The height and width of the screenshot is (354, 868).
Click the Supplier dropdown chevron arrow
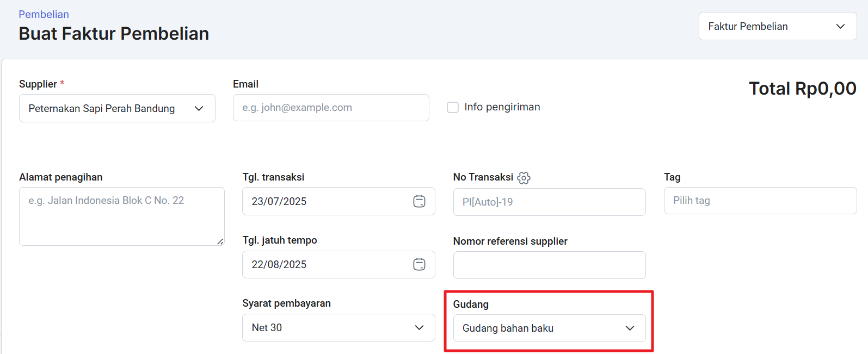pyautogui.click(x=199, y=108)
